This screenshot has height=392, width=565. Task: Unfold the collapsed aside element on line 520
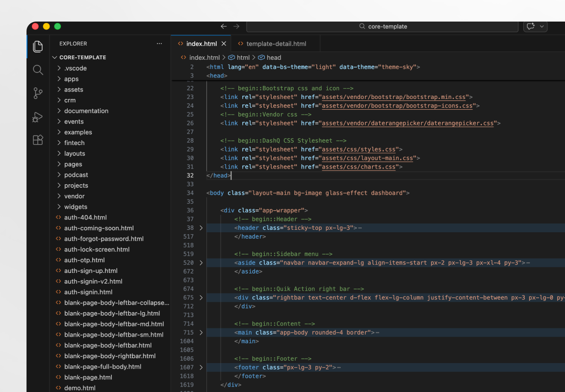click(x=201, y=263)
